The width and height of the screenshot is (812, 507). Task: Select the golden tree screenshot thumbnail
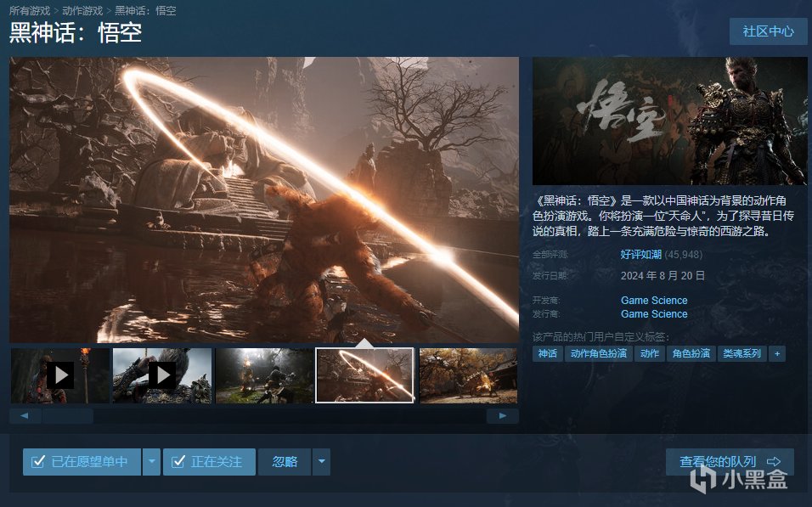point(468,375)
